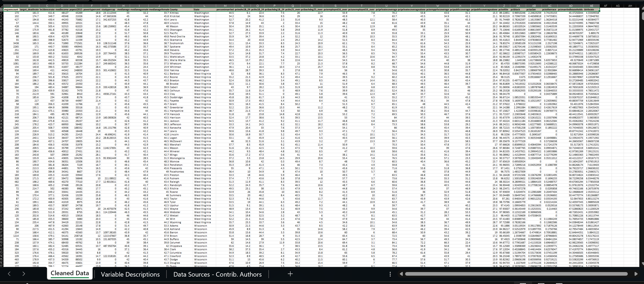Viewport: 644px width, 284px height.
Task: Switch to the Variable Descriptions tab
Action: point(130,274)
